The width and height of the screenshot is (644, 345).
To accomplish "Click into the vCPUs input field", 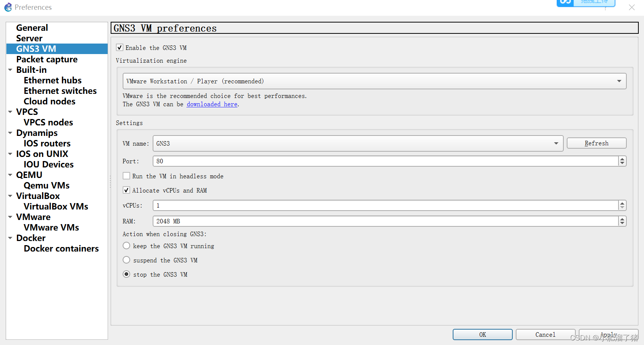I will tap(385, 205).
